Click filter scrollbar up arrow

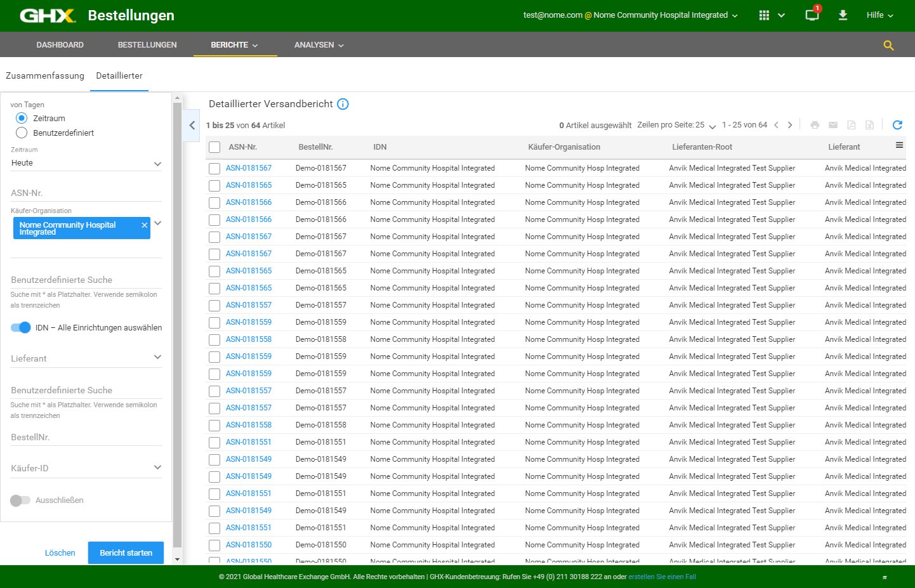tap(177, 98)
